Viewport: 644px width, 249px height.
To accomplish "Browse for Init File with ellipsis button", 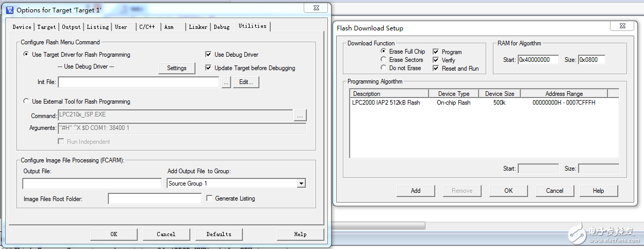I will [226, 82].
